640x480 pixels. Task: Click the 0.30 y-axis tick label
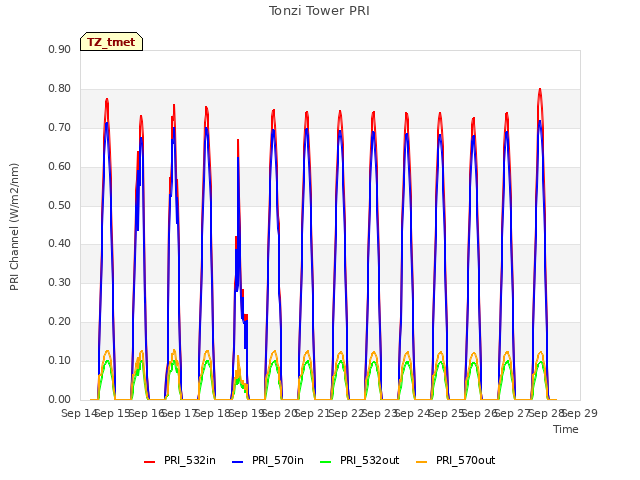(x=60, y=282)
